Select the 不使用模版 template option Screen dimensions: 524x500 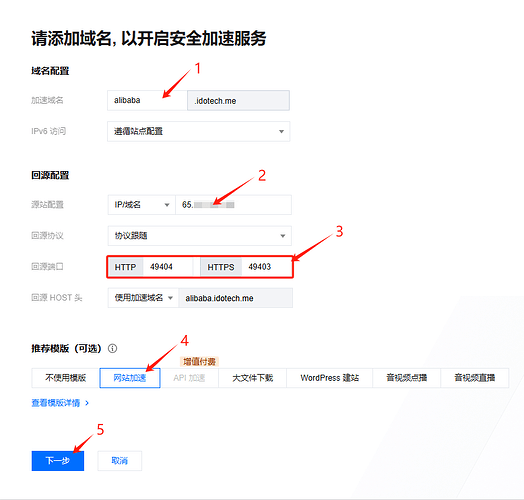[66, 378]
